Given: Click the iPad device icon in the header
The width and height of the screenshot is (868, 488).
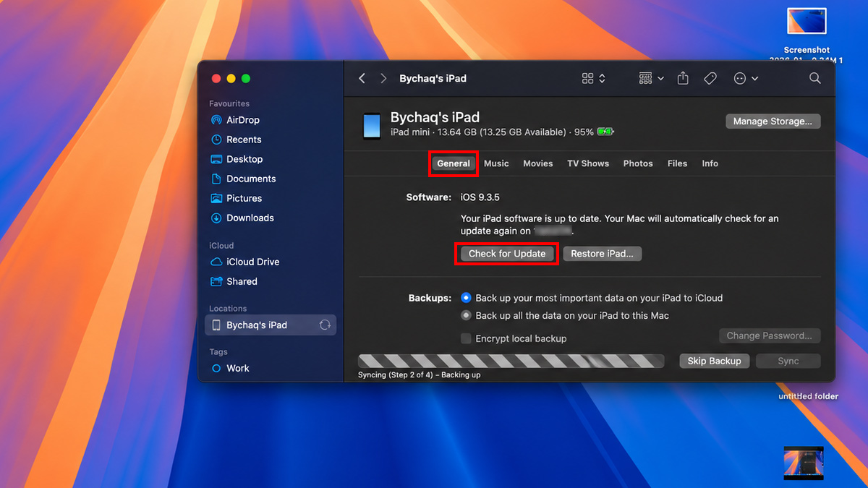Looking at the screenshot, I should tap(372, 126).
